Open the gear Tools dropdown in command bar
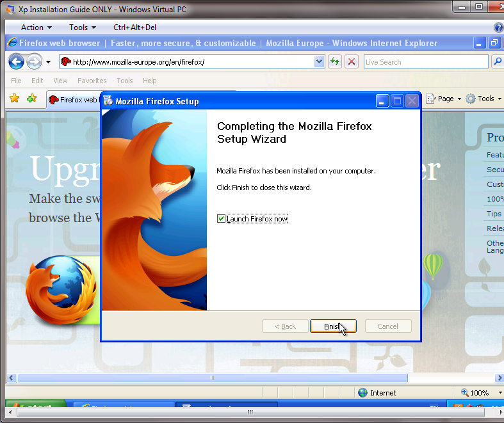 pyautogui.click(x=484, y=99)
